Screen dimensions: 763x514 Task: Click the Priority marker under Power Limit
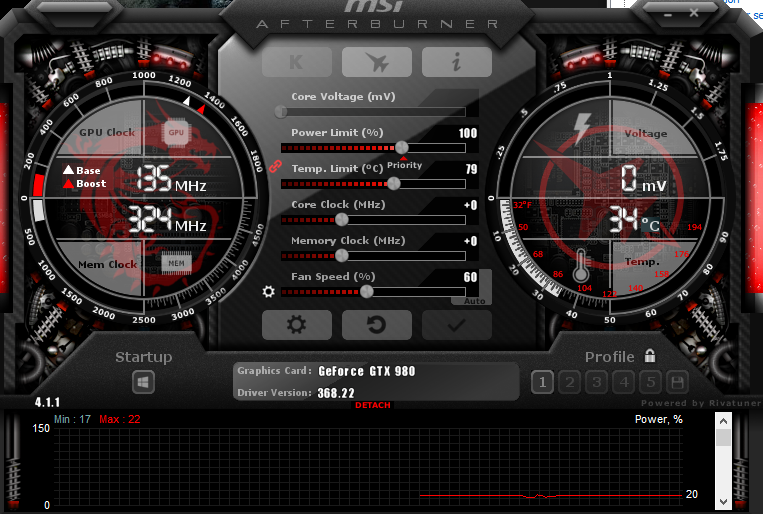point(404,164)
